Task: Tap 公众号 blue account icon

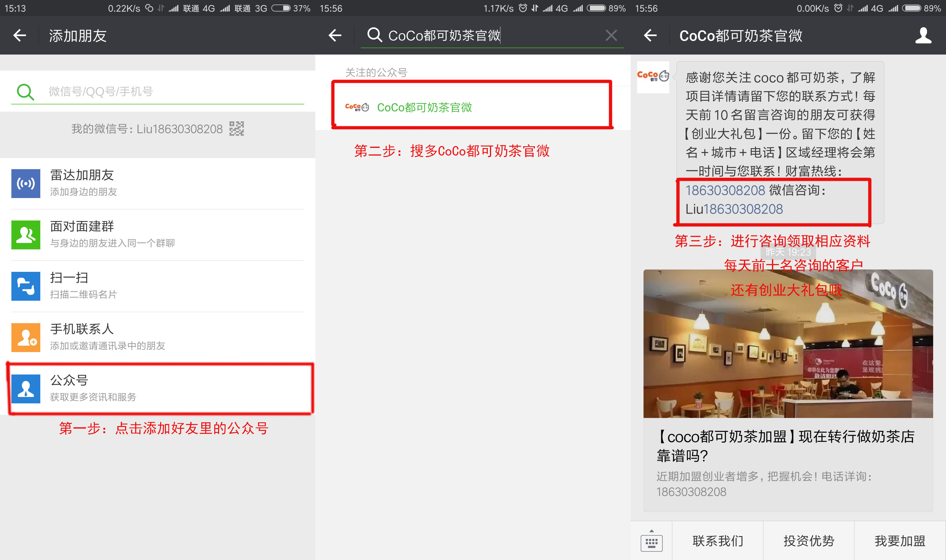Action: 26,389
